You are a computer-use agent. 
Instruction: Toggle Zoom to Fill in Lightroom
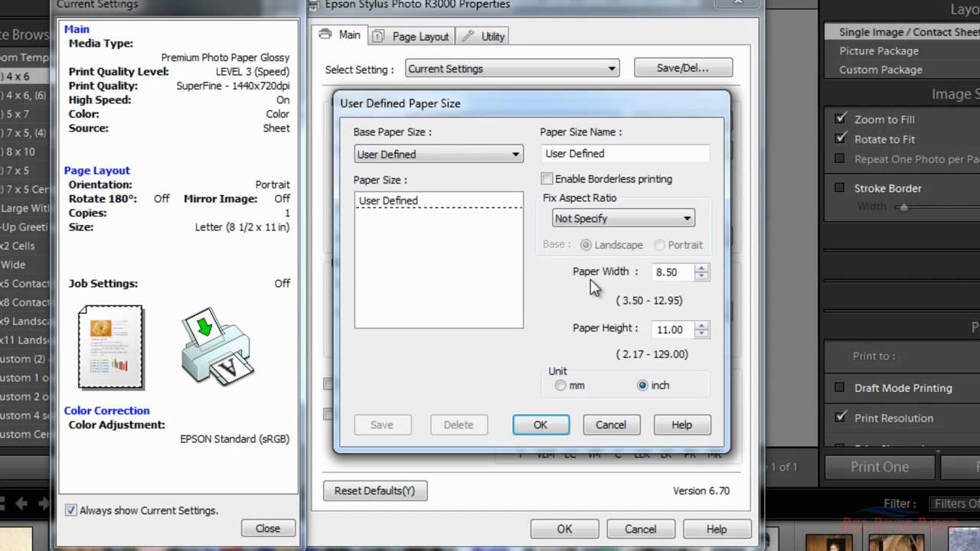coord(841,119)
